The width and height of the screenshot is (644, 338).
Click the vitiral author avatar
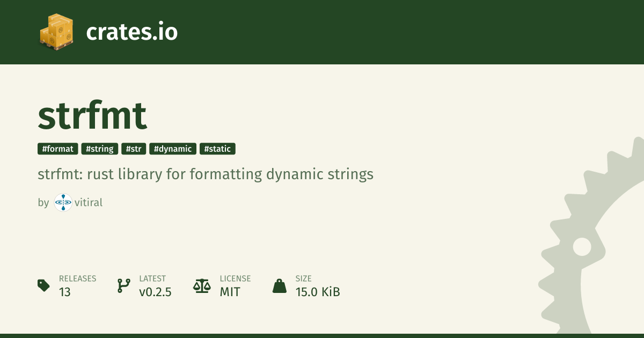[63, 203]
